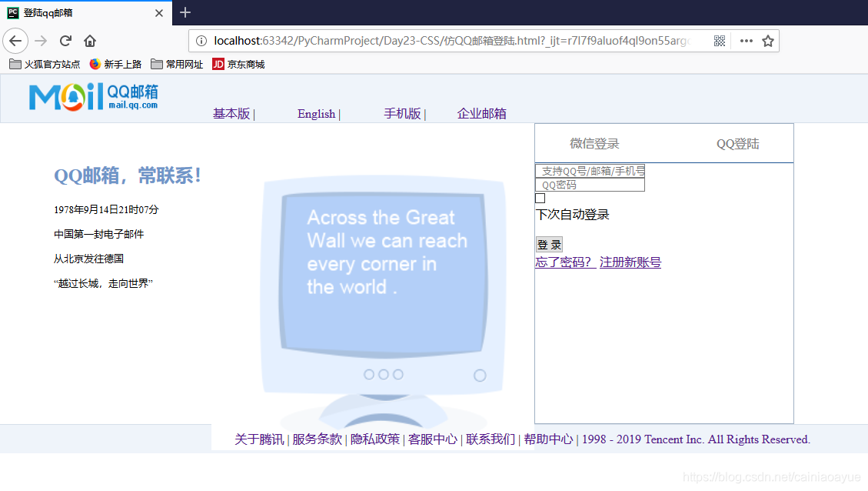
Task: Open the 企业邮箱 link
Action: [481, 114]
